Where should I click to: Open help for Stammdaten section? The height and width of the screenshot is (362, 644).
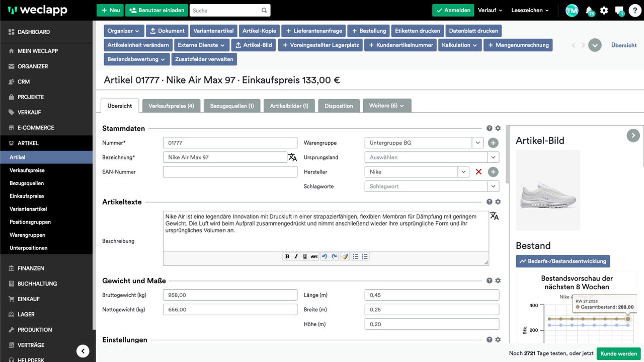[489, 129]
